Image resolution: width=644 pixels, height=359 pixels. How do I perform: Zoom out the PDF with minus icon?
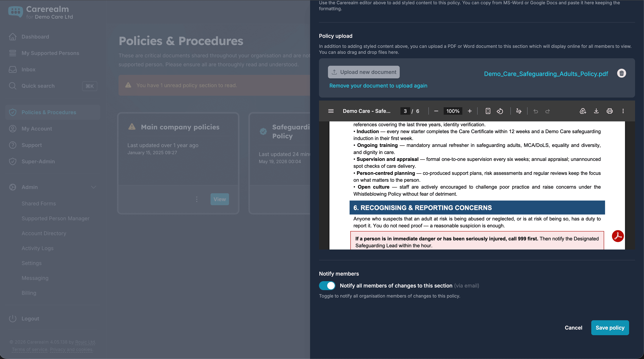tap(436, 111)
